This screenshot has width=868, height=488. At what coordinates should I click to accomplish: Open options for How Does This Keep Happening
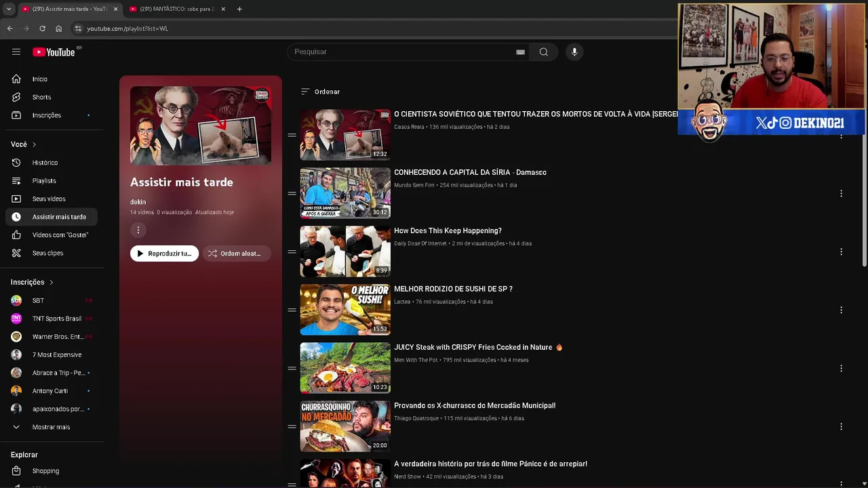click(841, 251)
